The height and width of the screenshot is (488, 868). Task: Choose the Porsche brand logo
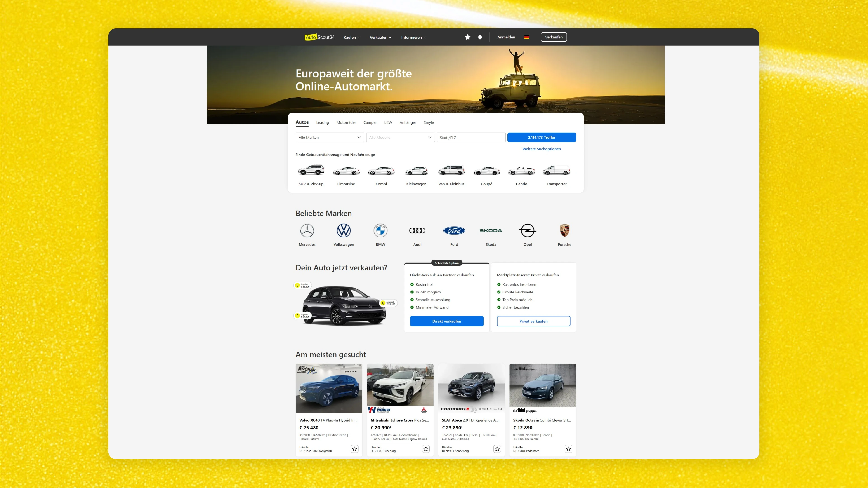(564, 231)
